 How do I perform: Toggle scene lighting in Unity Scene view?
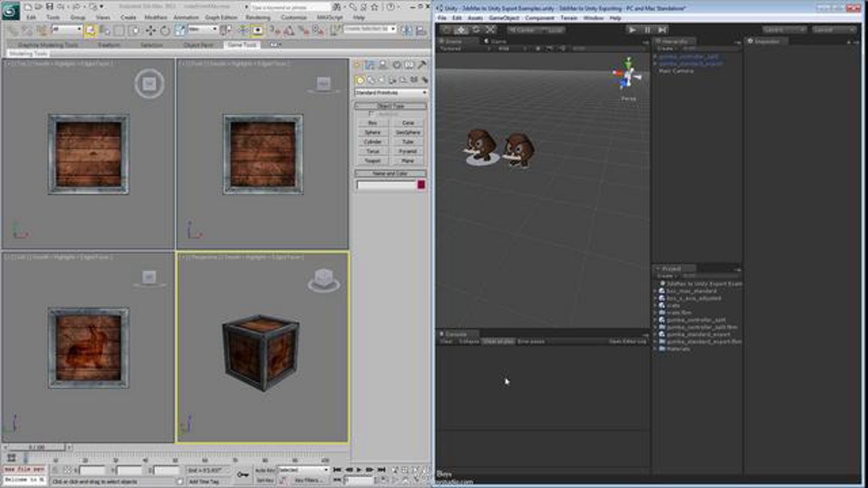(538, 48)
